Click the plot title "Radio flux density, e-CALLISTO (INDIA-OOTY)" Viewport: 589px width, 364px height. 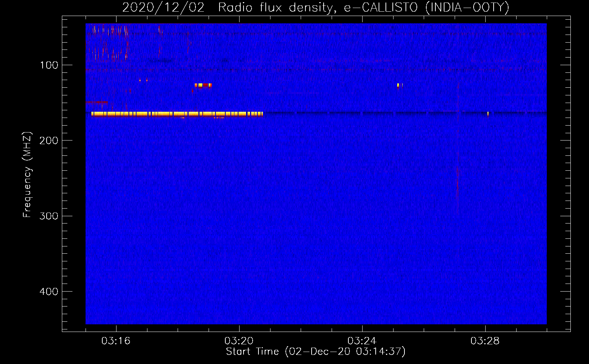363,7
